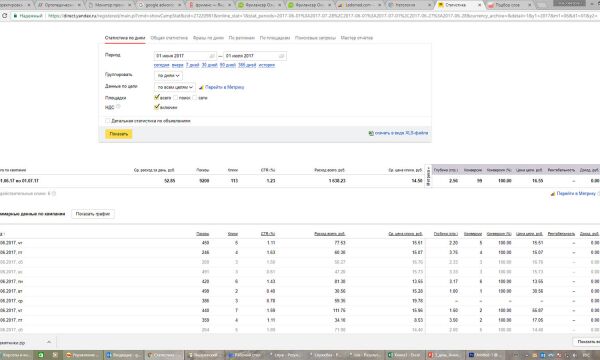Sort daily table by Показы column
The width and height of the screenshot is (600, 360).
coord(202,234)
